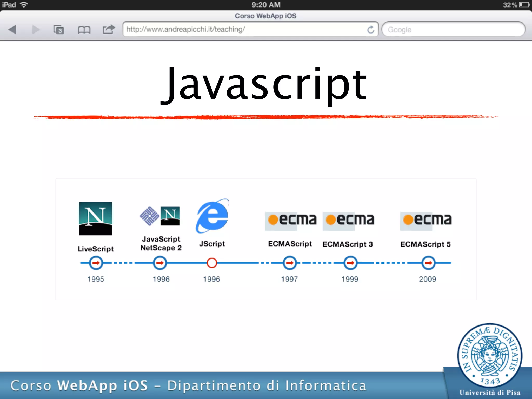Click the Netscape LiveScript logo
This screenshot has width=532, height=399.
pos(96,219)
